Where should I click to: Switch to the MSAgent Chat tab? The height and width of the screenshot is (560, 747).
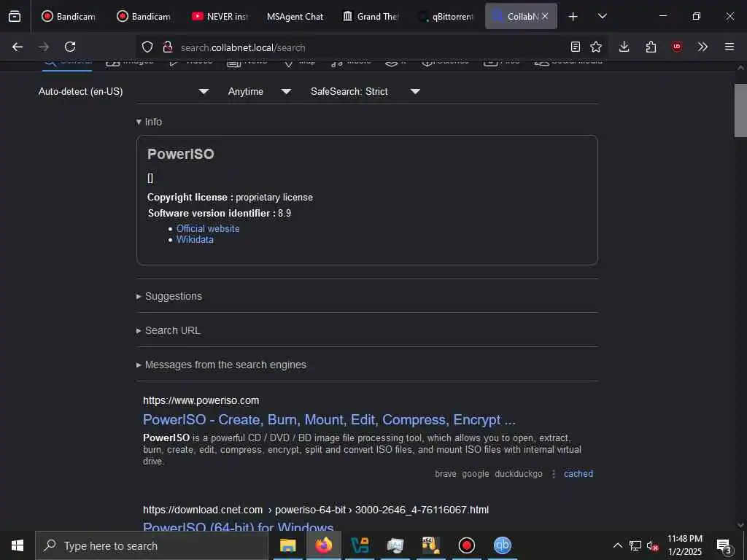click(x=295, y=16)
